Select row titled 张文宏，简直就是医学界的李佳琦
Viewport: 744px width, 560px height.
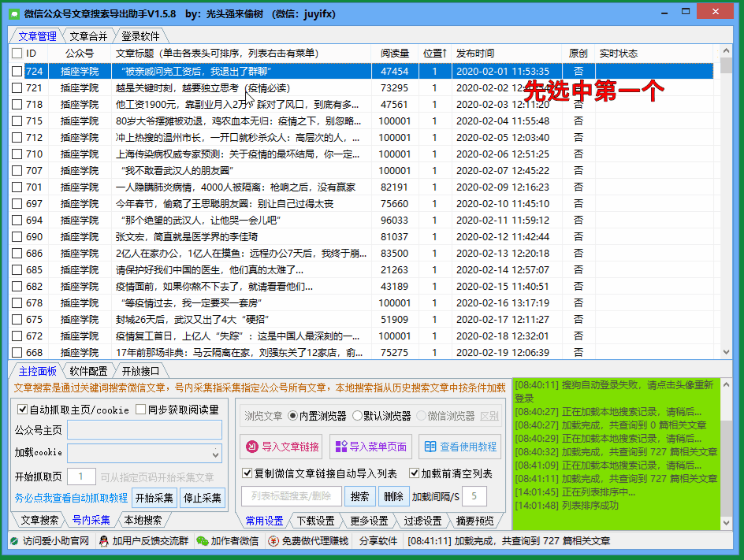click(x=361, y=236)
